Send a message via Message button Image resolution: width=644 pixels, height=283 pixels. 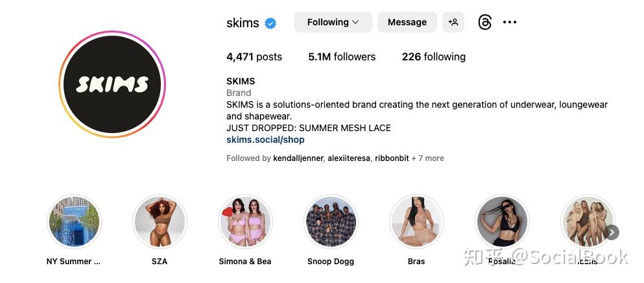pyautogui.click(x=407, y=22)
